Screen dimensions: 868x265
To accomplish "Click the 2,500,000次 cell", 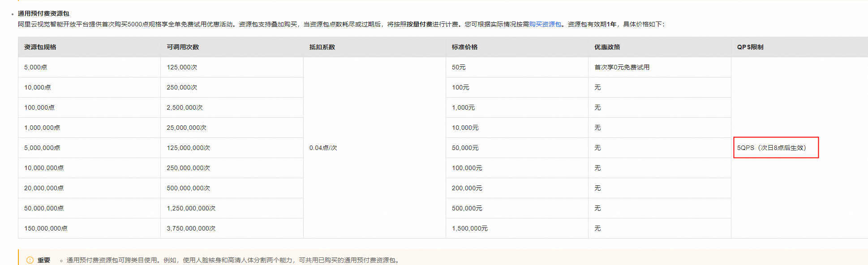I will (232, 107).
